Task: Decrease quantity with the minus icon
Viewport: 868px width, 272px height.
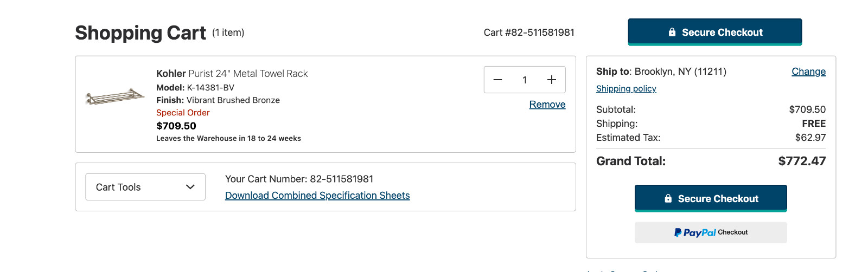Action: pos(497,80)
